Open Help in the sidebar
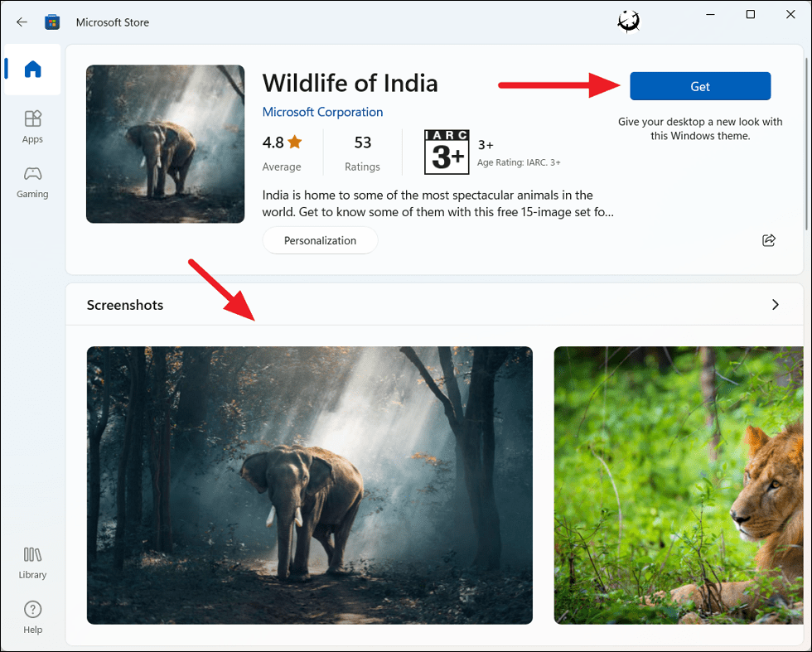 click(32, 617)
